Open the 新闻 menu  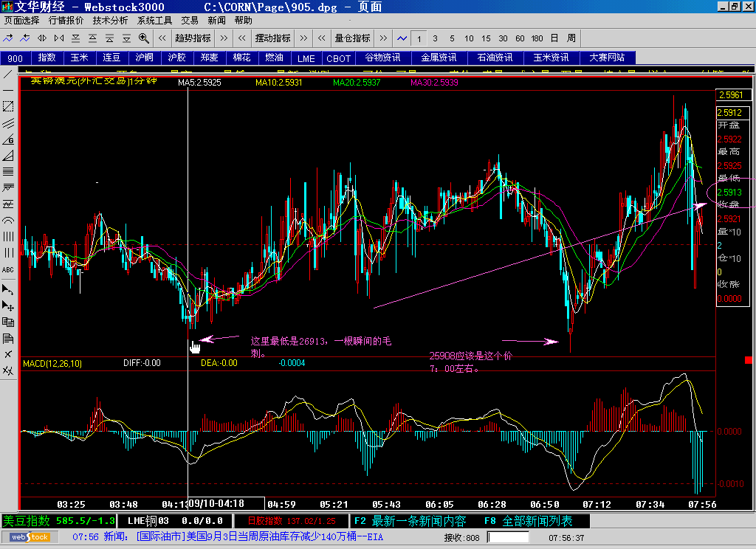tap(216, 20)
